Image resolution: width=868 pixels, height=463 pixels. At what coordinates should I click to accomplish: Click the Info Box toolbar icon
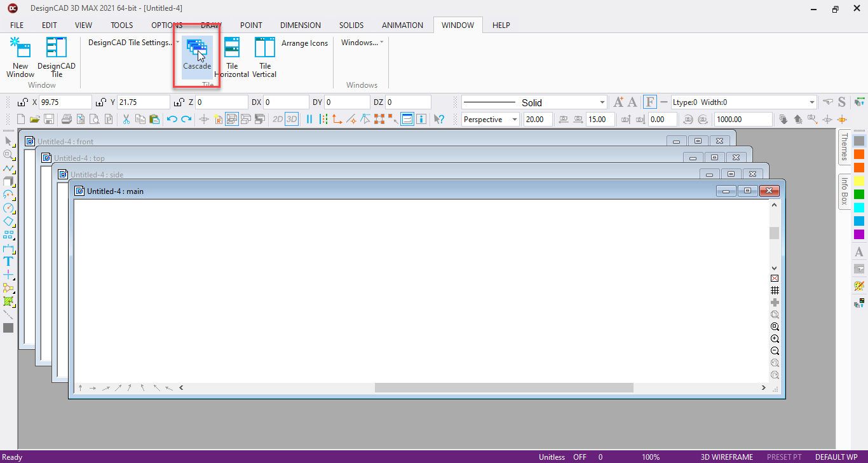click(x=421, y=119)
